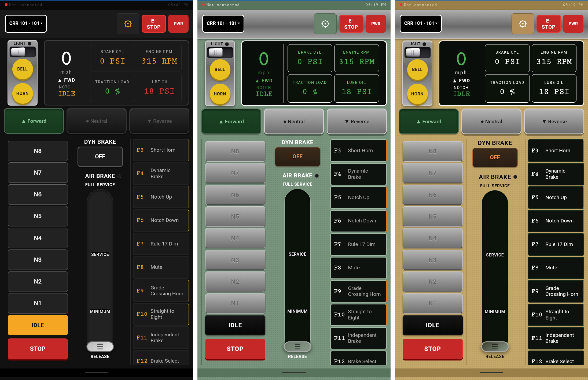Toggle DYN BRAKE OFF in tan theme panel
588x380 pixels.
pyautogui.click(x=495, y=157)
